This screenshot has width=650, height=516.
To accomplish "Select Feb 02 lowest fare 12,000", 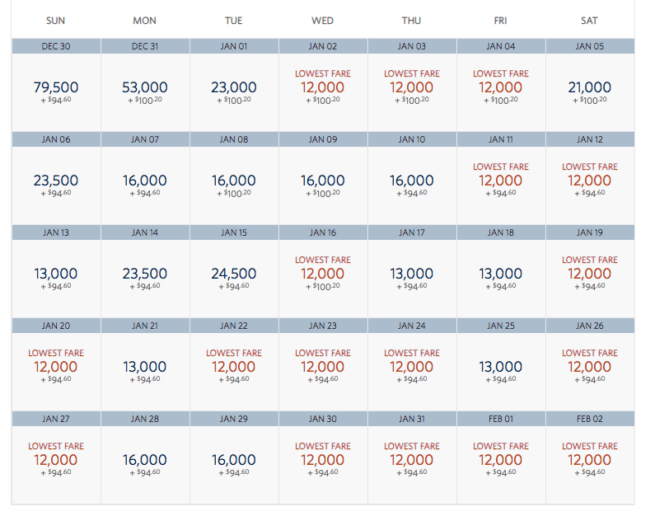I will click(589, 465).
